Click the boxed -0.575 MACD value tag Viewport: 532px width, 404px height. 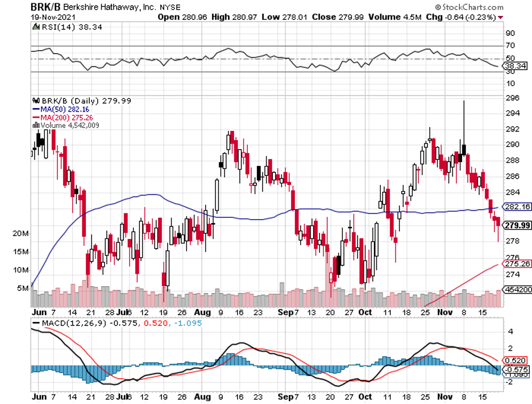pyautogui.click(x=516, y=369)
